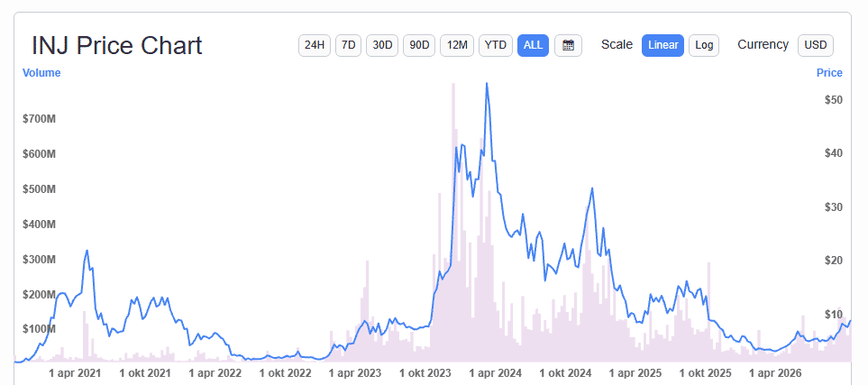This screenshot has height=385, width=868.
Task: Click the $30 price axis value
Action: point(833,207)
